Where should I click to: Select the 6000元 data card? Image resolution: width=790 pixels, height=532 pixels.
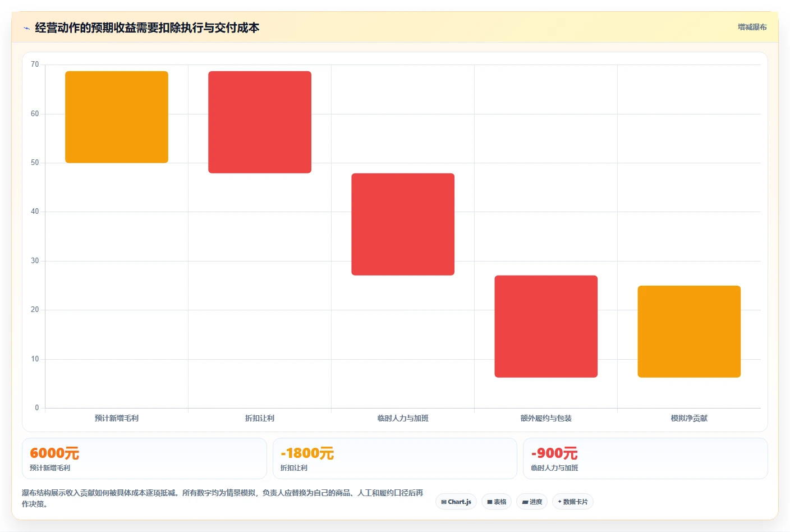[144, 458]
